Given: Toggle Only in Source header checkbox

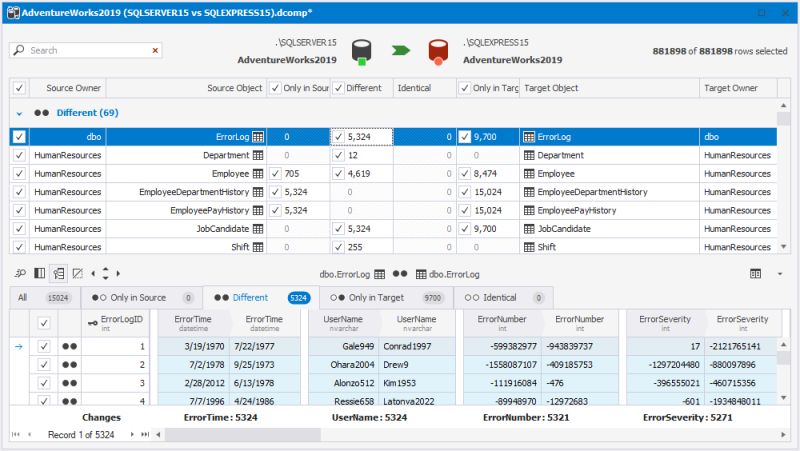Looking at the screenshot, I should point(275,88).
